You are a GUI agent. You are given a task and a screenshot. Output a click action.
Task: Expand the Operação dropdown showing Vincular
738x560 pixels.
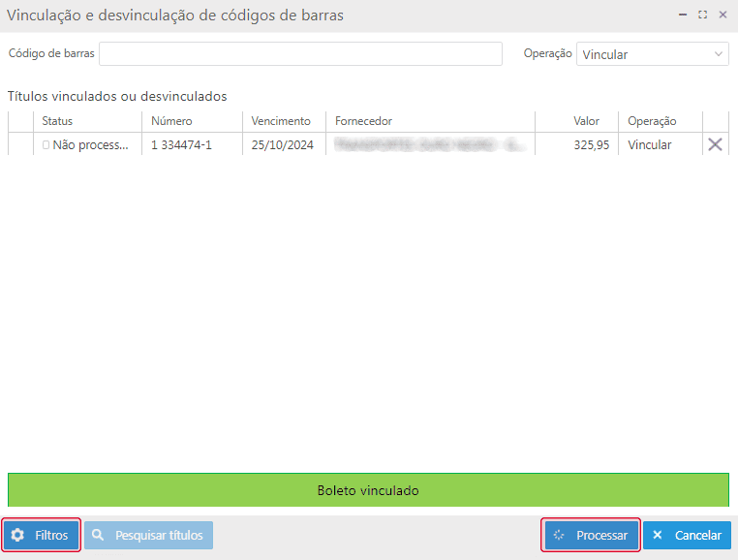[x=652, y=54]
